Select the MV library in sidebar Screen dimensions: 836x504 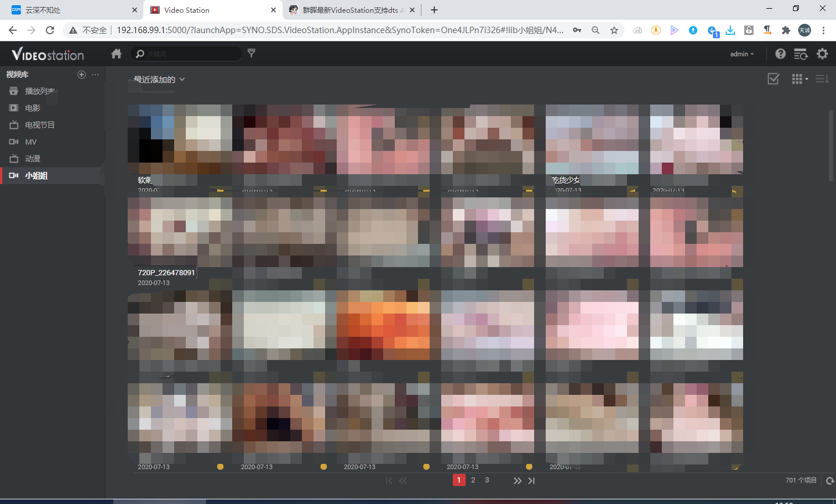[x=34, y=141]
